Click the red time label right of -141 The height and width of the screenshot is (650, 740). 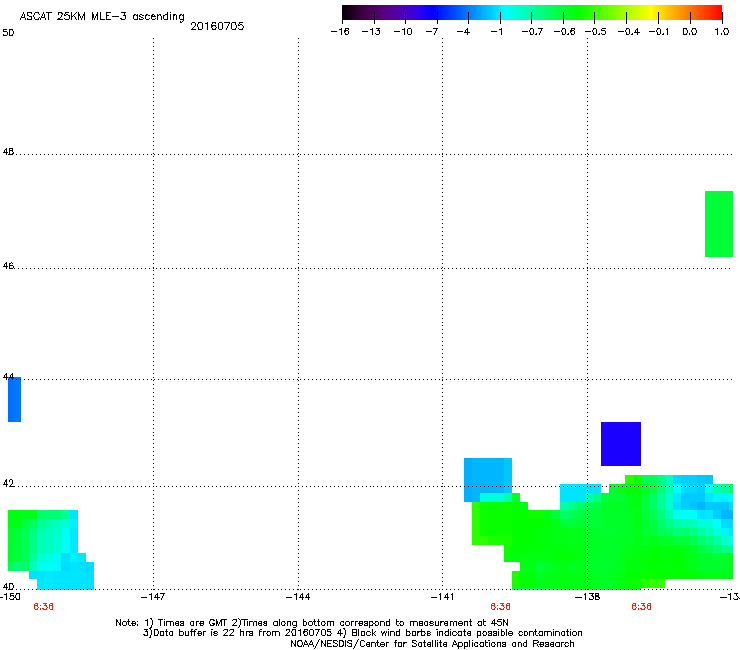coord(500,607)
